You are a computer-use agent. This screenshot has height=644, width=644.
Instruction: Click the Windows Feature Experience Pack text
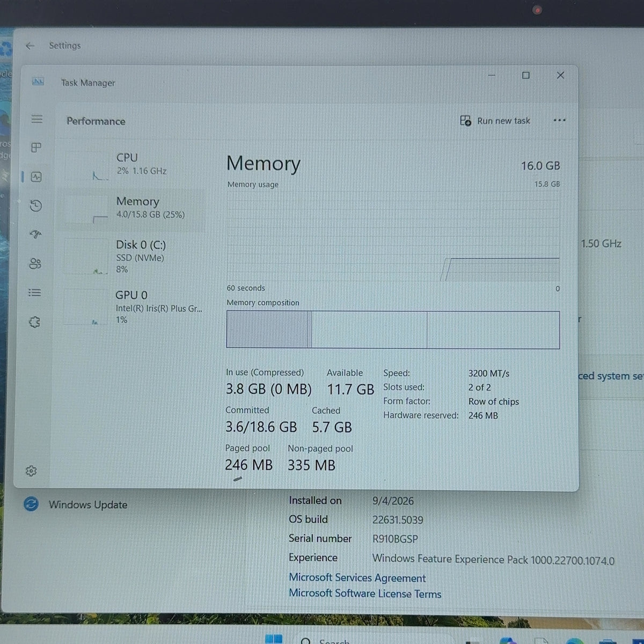point(493,559)
